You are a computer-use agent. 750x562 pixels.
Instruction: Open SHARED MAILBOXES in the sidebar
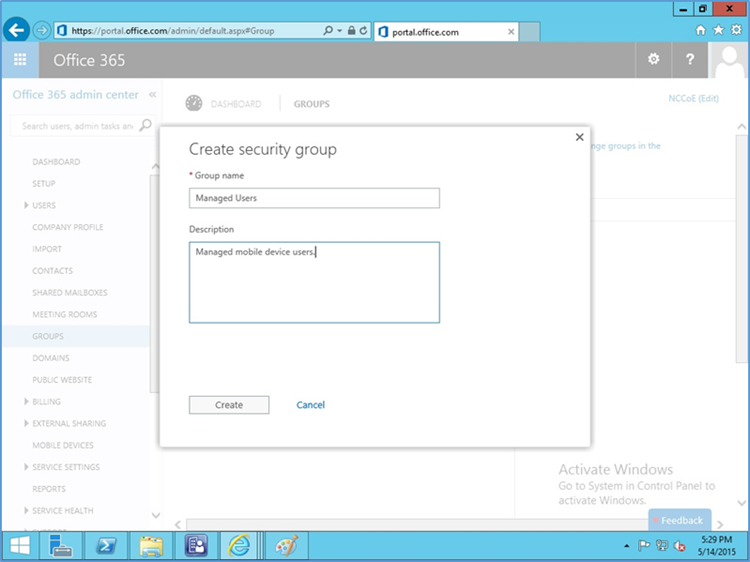(x=70, y=292)
